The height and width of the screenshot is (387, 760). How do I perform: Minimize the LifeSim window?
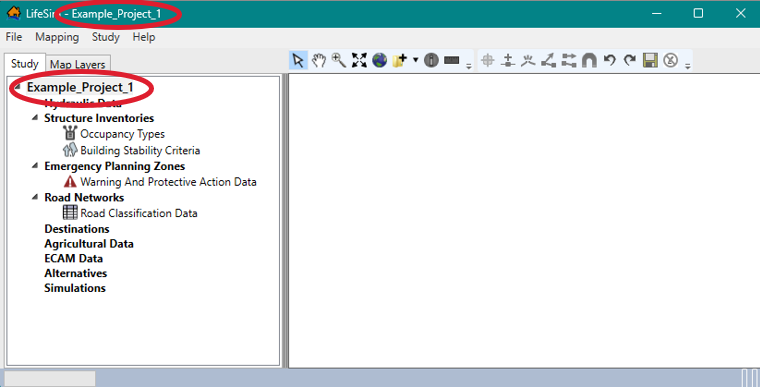pyautogui.click(x=656, y=13)
